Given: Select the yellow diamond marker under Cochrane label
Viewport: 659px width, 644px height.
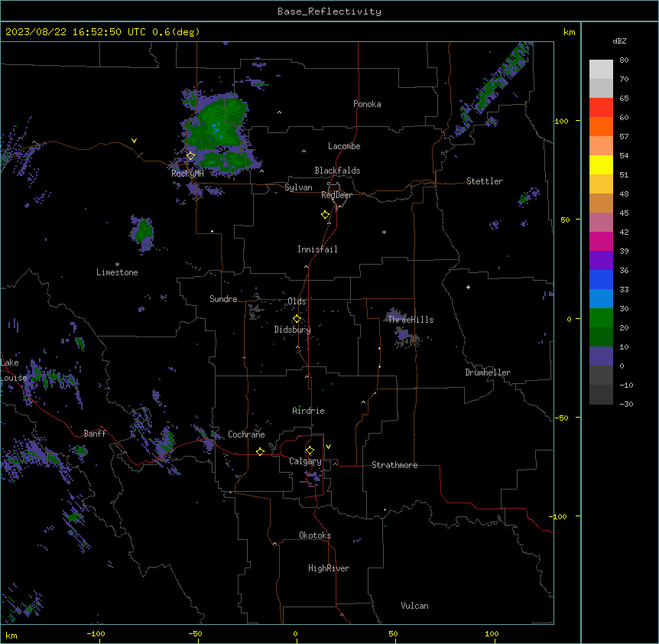Looking at the screenshot, I should (260, 451).
